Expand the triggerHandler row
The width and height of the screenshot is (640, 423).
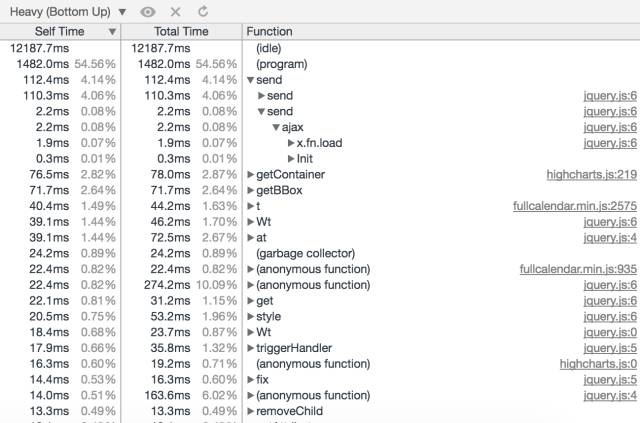click(251, 348)
